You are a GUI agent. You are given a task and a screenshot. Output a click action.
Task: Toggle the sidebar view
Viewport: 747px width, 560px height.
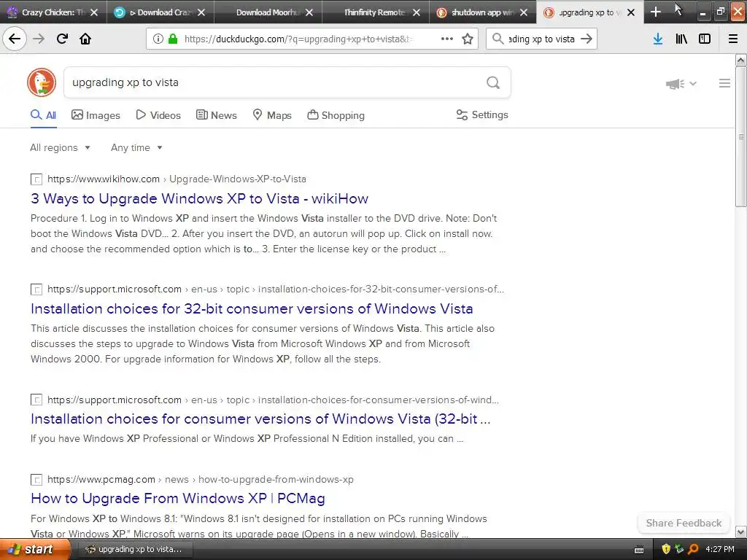tap(705, 39)
